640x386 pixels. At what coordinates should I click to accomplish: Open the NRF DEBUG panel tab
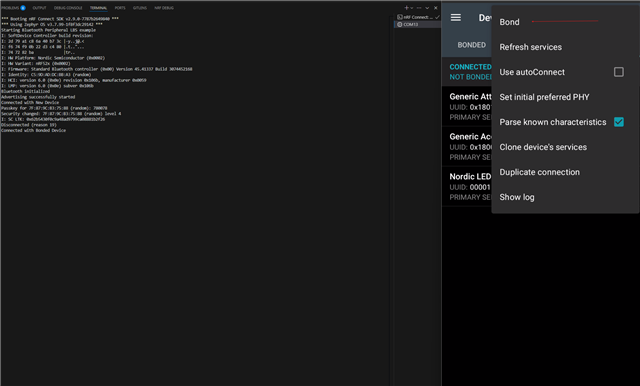(x=164, y=8)
